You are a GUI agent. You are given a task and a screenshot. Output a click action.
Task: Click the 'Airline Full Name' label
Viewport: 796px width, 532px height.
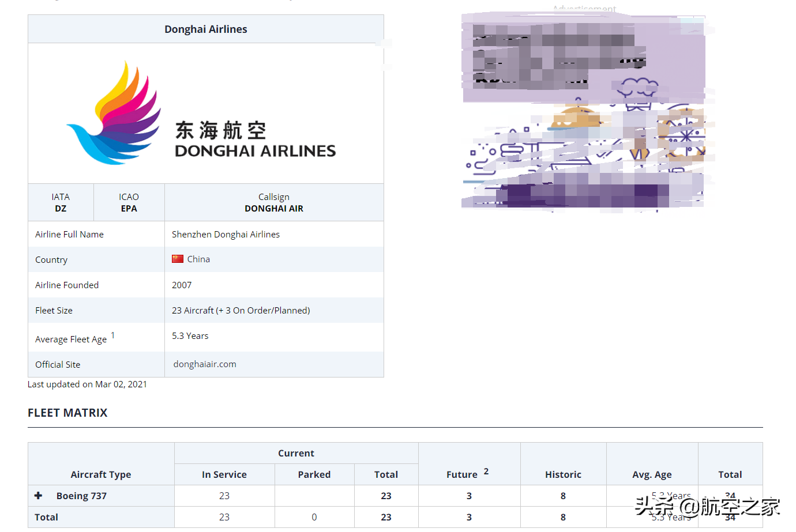69,235
